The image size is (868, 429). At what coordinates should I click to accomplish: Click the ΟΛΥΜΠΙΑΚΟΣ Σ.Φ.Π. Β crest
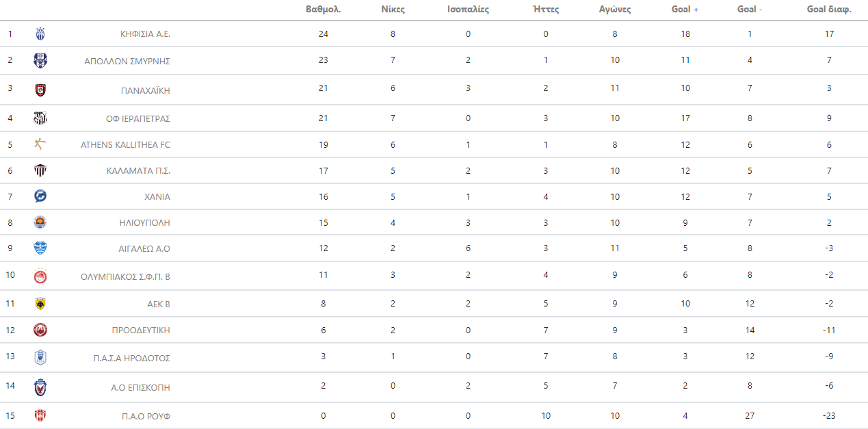coord(40,276)
